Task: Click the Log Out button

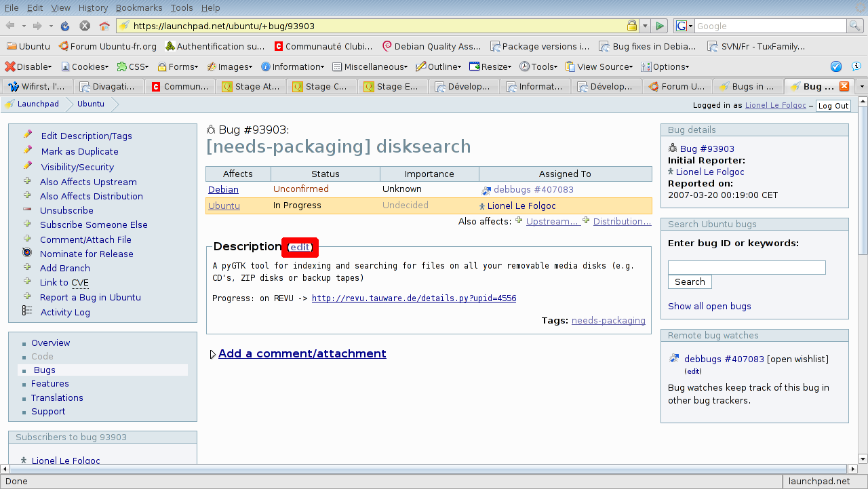Action: 833,106
